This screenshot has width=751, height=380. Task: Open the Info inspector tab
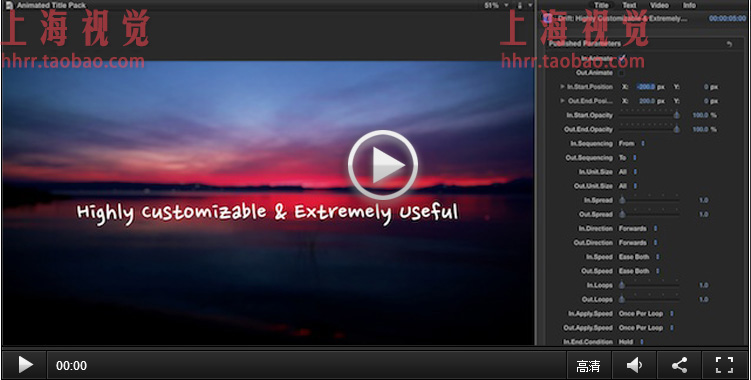tap(689, 5)
